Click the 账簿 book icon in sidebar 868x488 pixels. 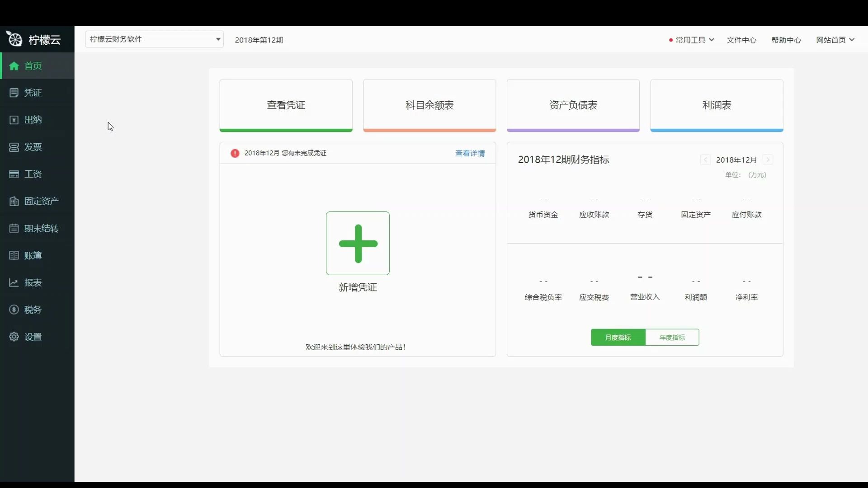(14, 255)
